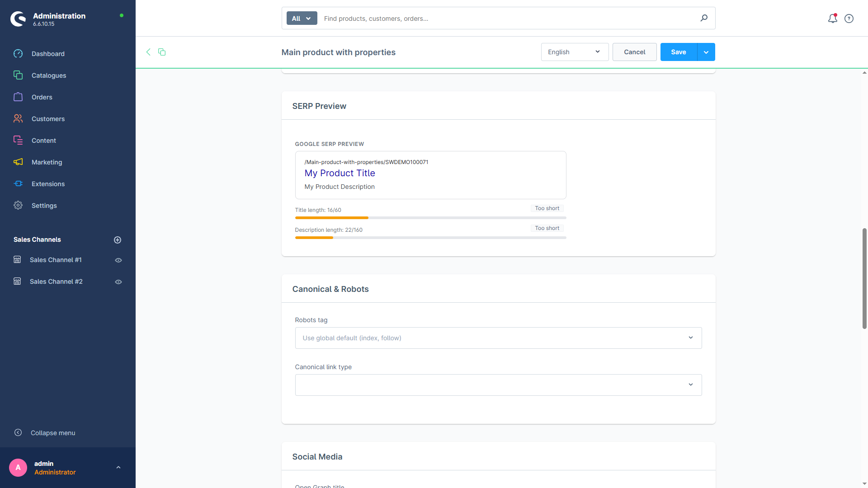Image resolution: width=868 pixels, height=488 pixels.
Task: Select the Catalogues icon
Action: (18, 75)
